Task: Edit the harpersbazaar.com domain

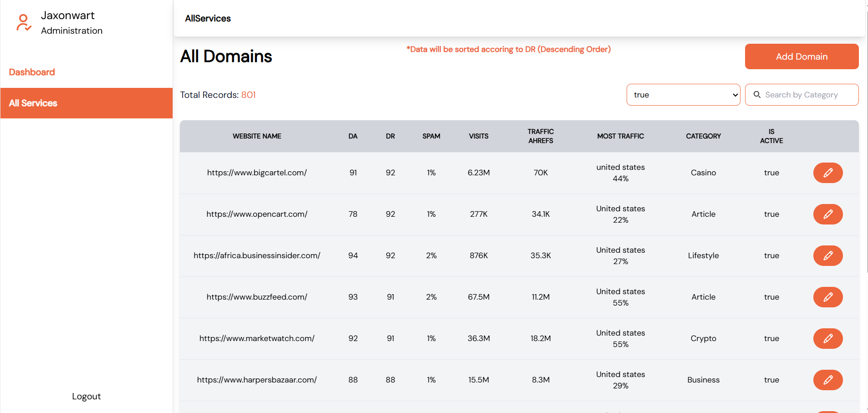Action: click(x=827, y=380)
